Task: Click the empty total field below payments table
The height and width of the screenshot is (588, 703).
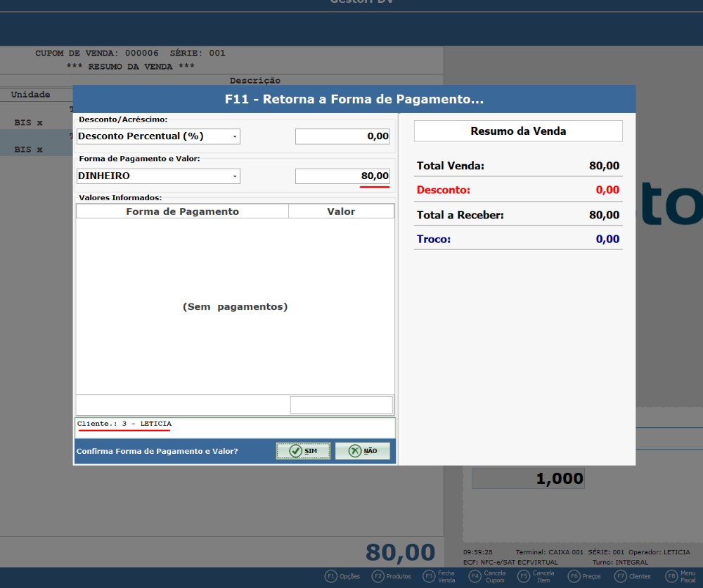Action: click(x=341, y=405)
